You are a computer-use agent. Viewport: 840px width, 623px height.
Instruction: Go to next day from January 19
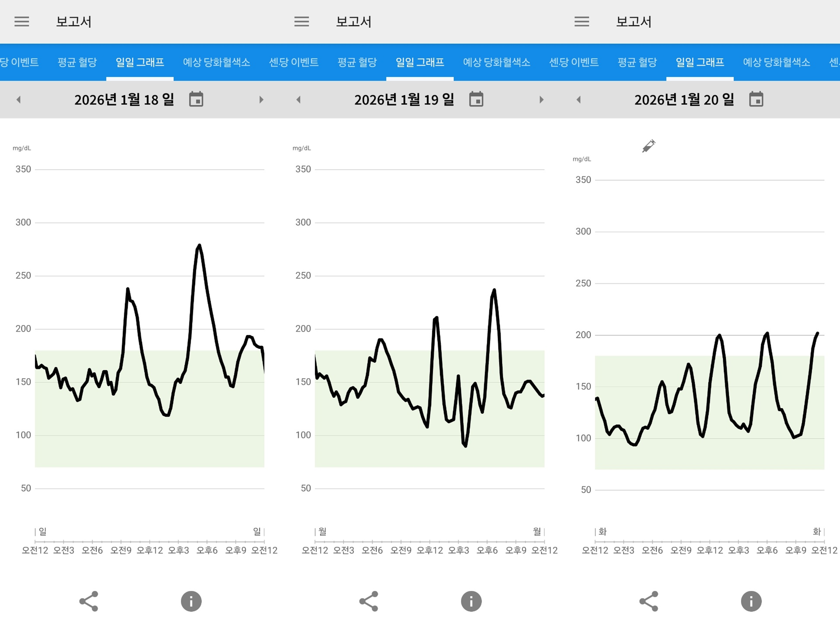pos(541,100)
